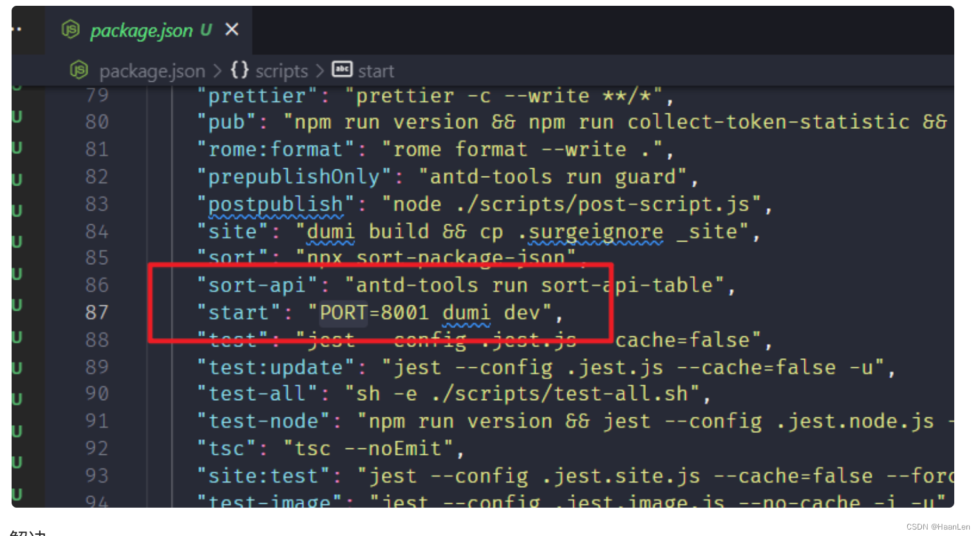The image size is (980, 536).
Task: Click the JS file icon in the tab
Action: click(x=70, y=30)
